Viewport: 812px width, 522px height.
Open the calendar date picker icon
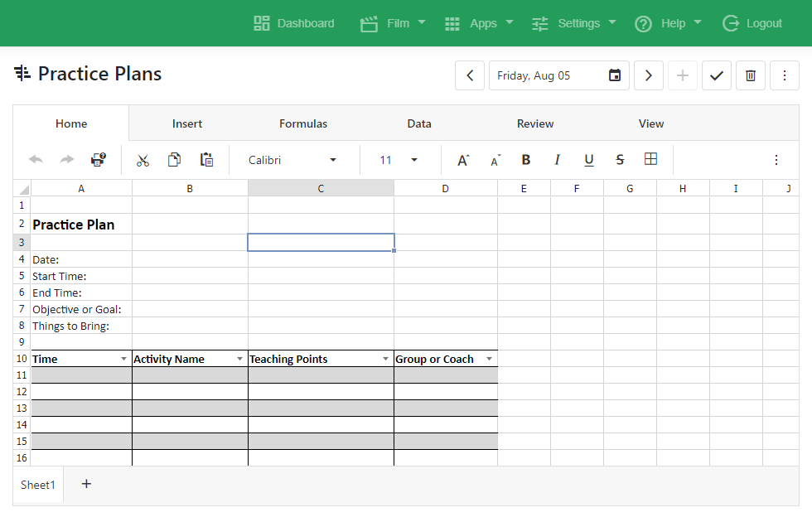(x=615, y=75)
